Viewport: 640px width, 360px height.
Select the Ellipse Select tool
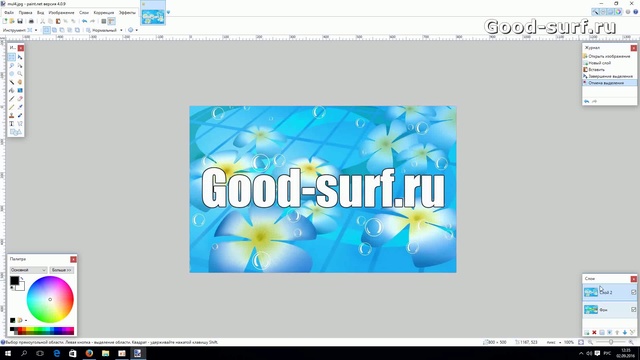[x=12, y=73]
